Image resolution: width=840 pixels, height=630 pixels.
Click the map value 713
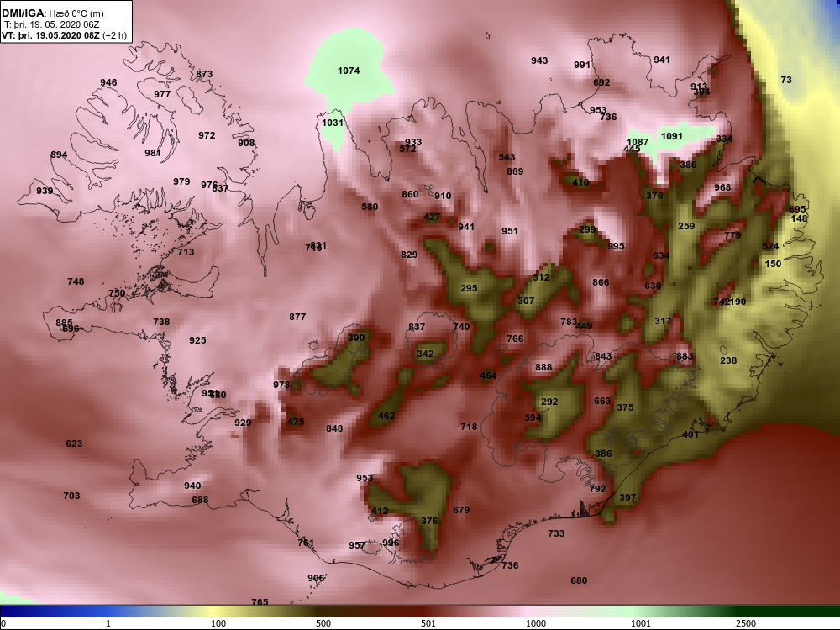(186, 252)
